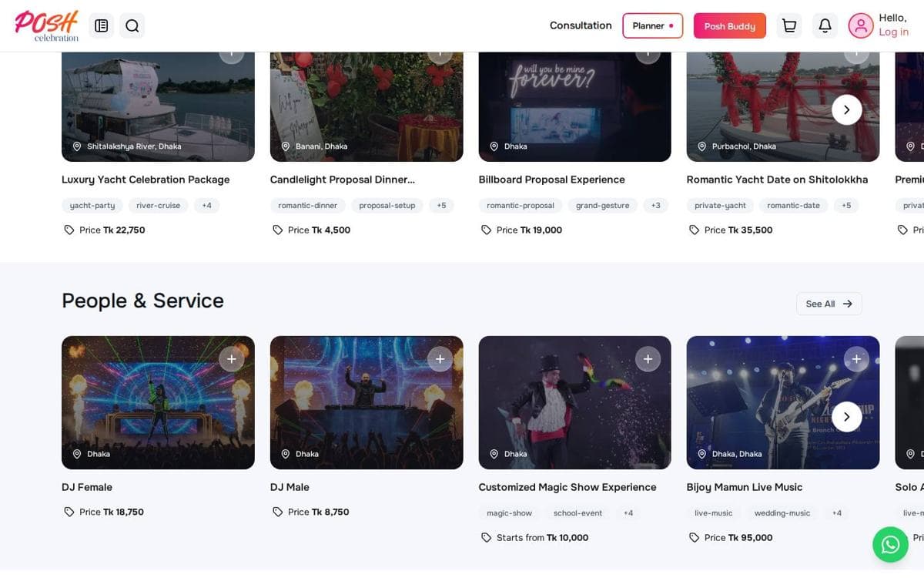Expand +5 tags on Candlelight Proposal Dinner
Viewport: 924px width, 578px height.
pos(441,206)
